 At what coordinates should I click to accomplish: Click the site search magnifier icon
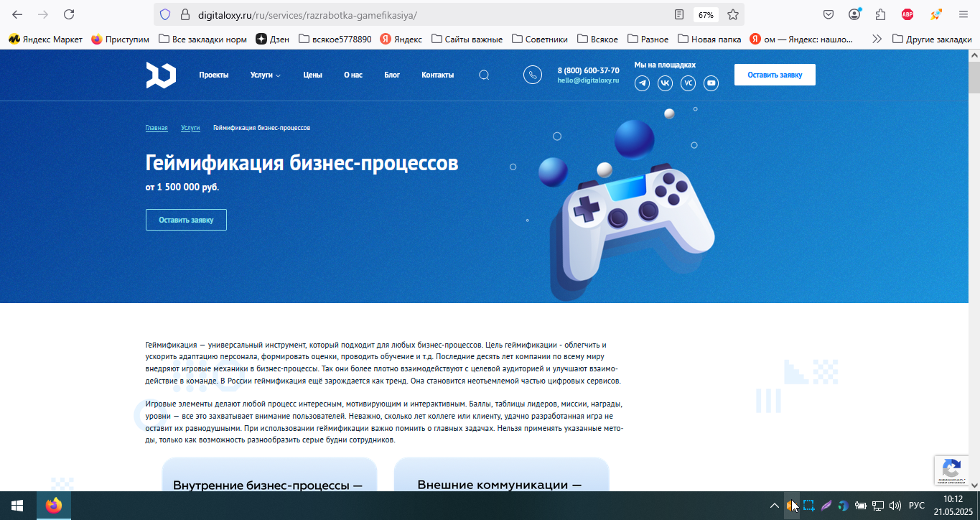coord(484,75)
